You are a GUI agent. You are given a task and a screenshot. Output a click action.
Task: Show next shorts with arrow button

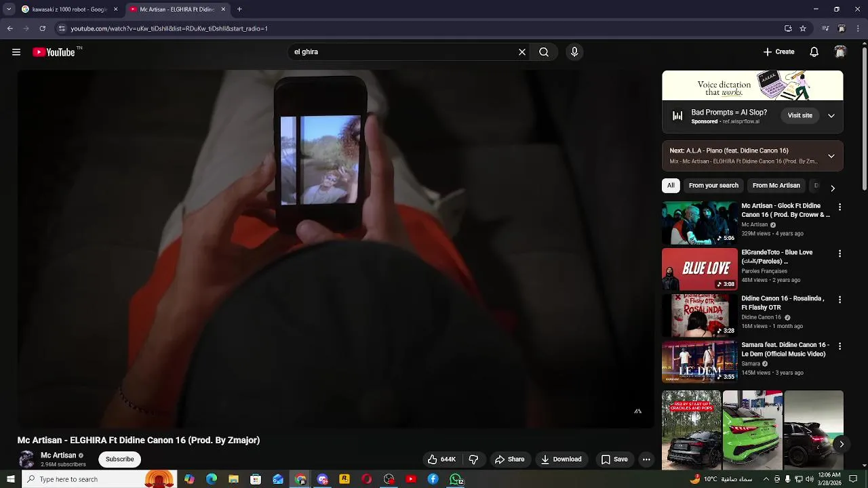(x=841, y=445)
